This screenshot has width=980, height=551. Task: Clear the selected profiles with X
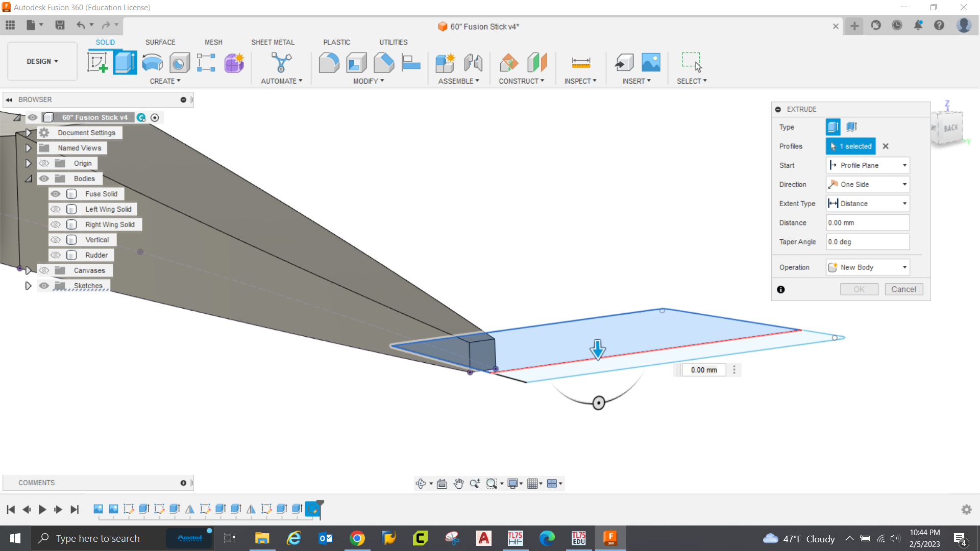pyautogui.click(x=886, y=146)
